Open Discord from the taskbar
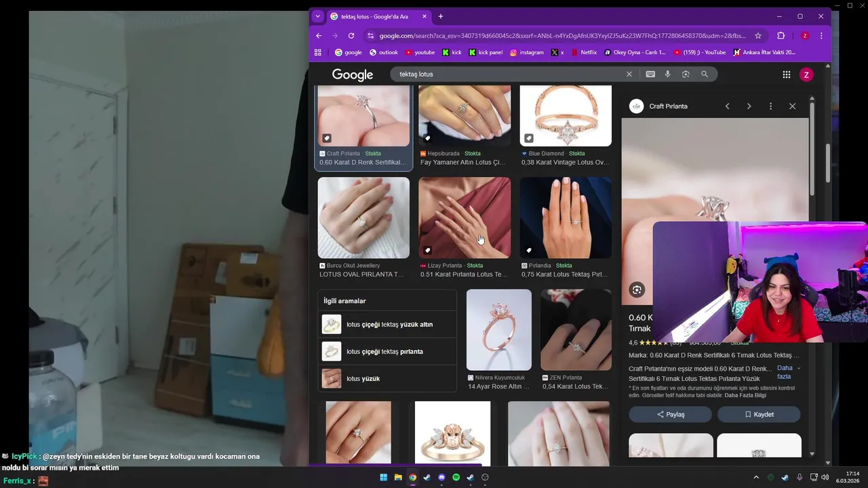868x488 pixels. (441, 477)
